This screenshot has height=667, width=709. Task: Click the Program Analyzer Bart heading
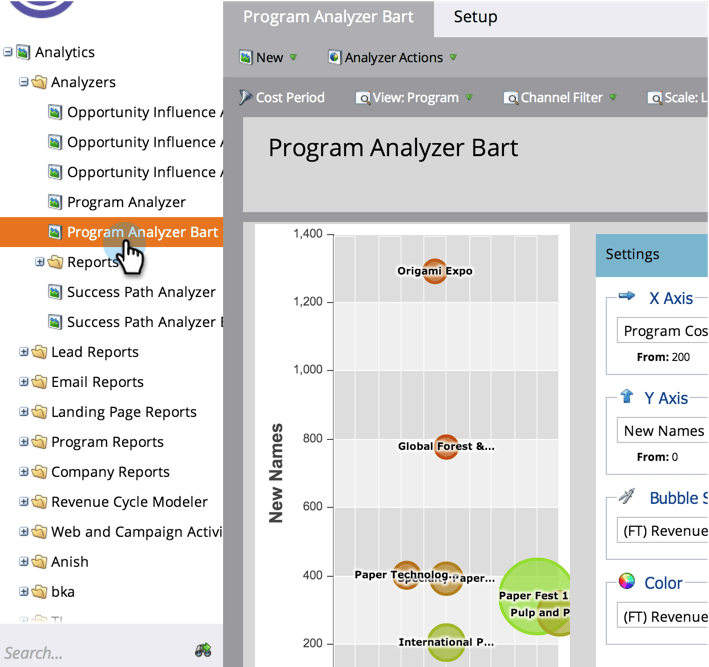tap(393, 148)
